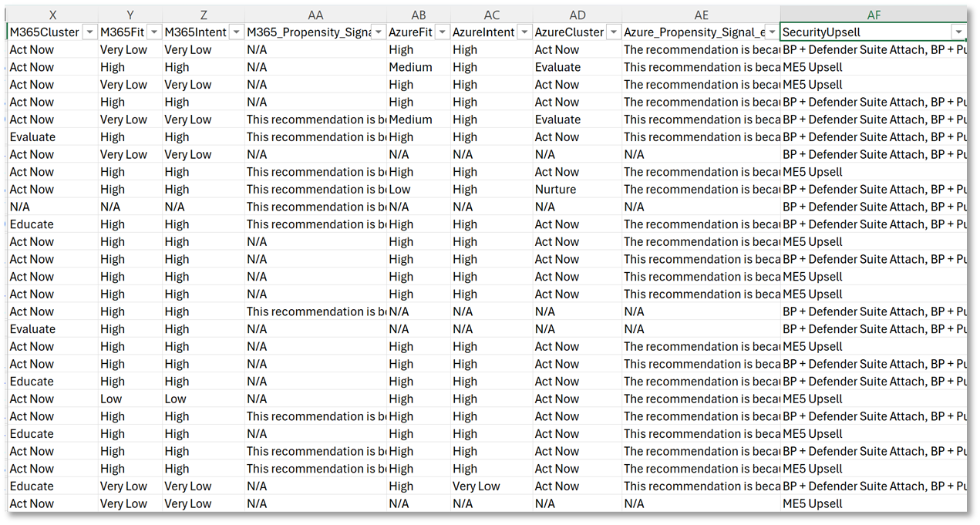This screenshot has width=980, height=525.
Task: Select column AC by its header letter
Action: pos(492,15)
